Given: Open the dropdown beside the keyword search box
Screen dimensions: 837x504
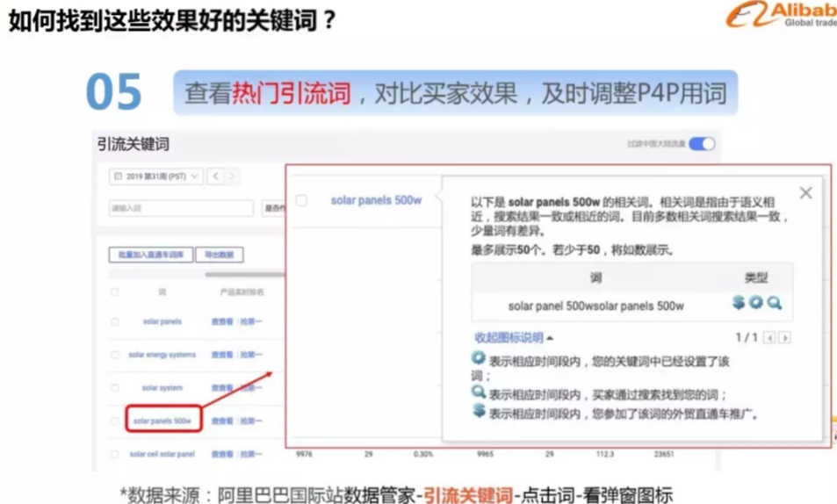Looking at the screenshot, I should tap(273, 208).
